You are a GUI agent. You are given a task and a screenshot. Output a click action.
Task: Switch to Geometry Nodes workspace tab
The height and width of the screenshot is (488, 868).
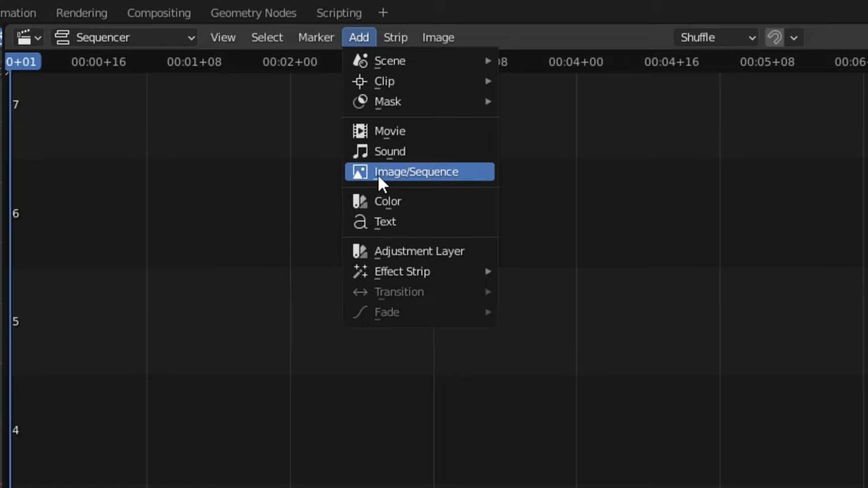pos(253,13)
